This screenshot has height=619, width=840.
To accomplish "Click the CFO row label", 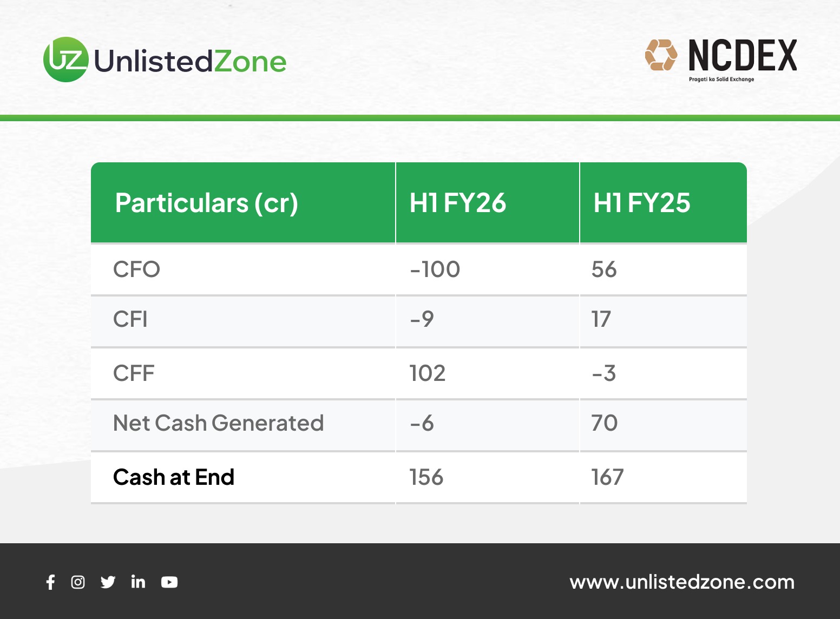I will click(137, 269).
